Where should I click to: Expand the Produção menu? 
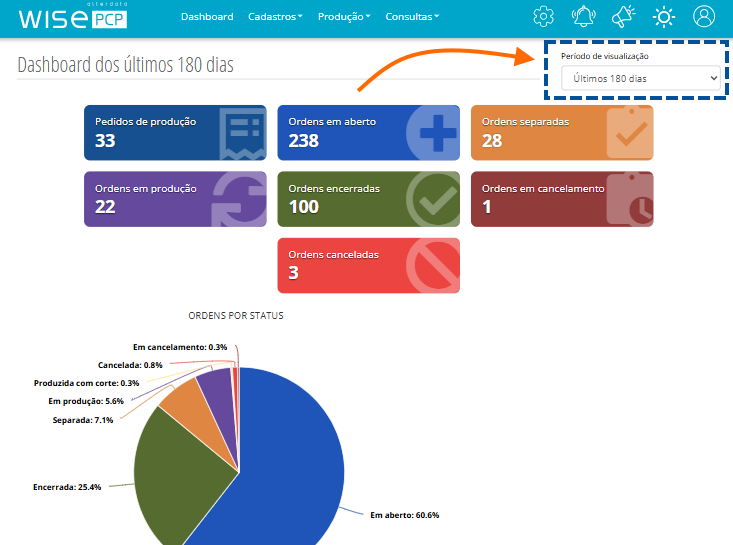click(x=344, y=17)
